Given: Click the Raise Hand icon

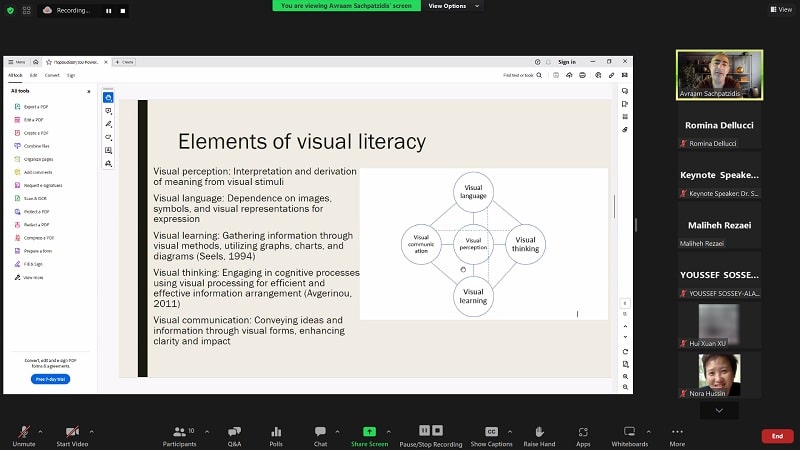Looking at the screenshot, I should (539, 435).
